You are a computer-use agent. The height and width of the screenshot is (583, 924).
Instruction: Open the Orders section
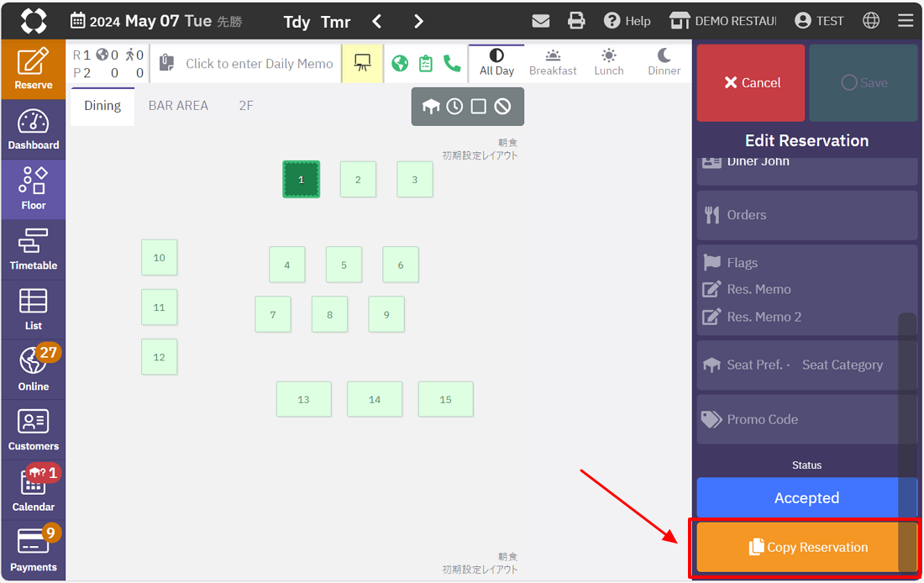tap(806, 215)
